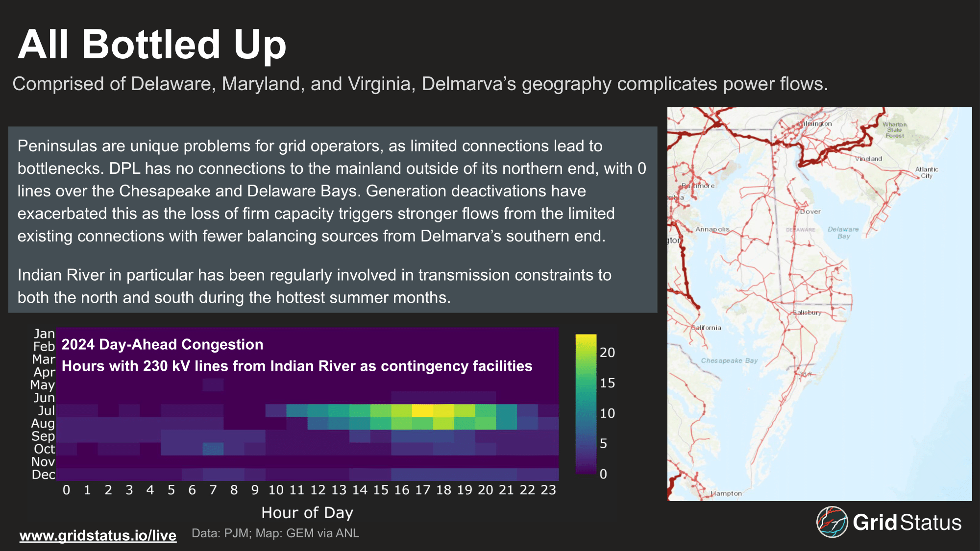
Task: Click the Annapolis label on the map
Action: coord(712,229)
